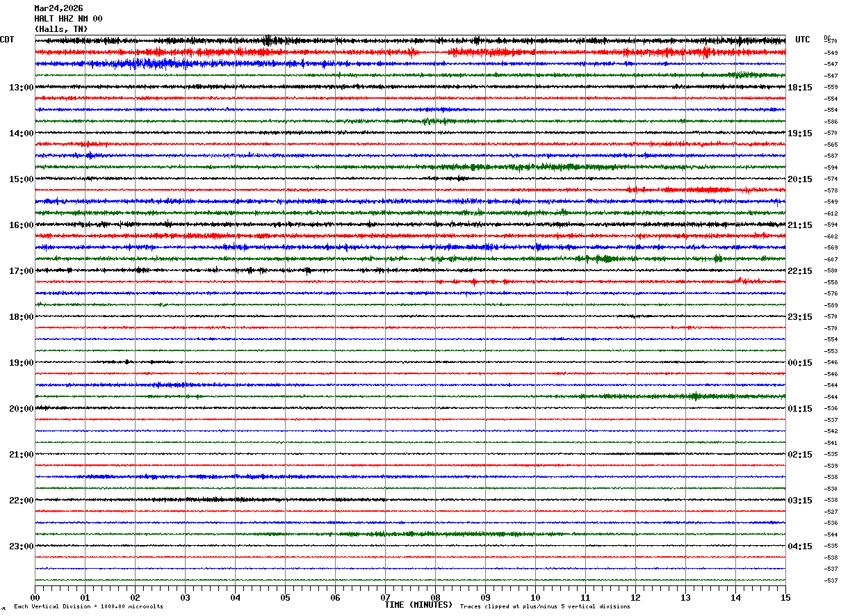Image resolution: width=841 pixels, height=616 pixels.
Task: Click the DC offset value -587
Action: [831, 156]
